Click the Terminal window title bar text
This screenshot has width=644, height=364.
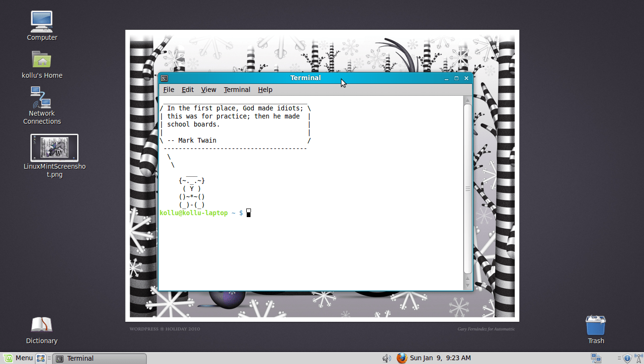pyautogui.click(x=305, y=78)
